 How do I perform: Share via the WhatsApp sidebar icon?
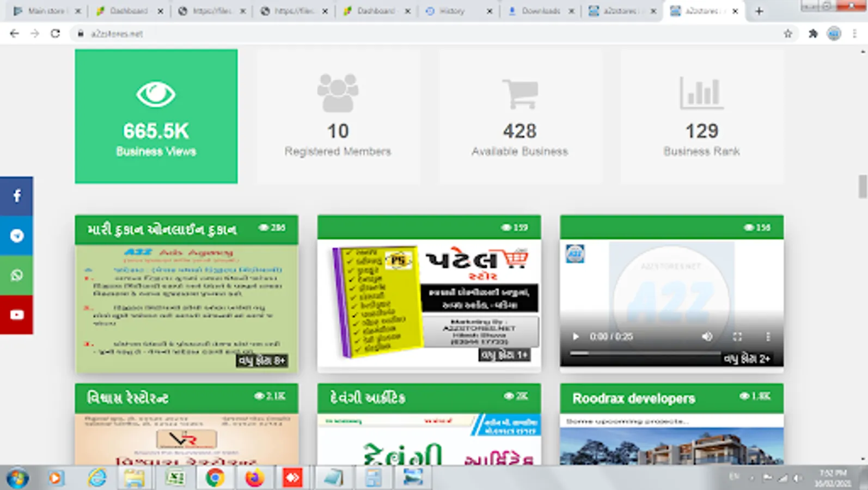pos(16,275)
